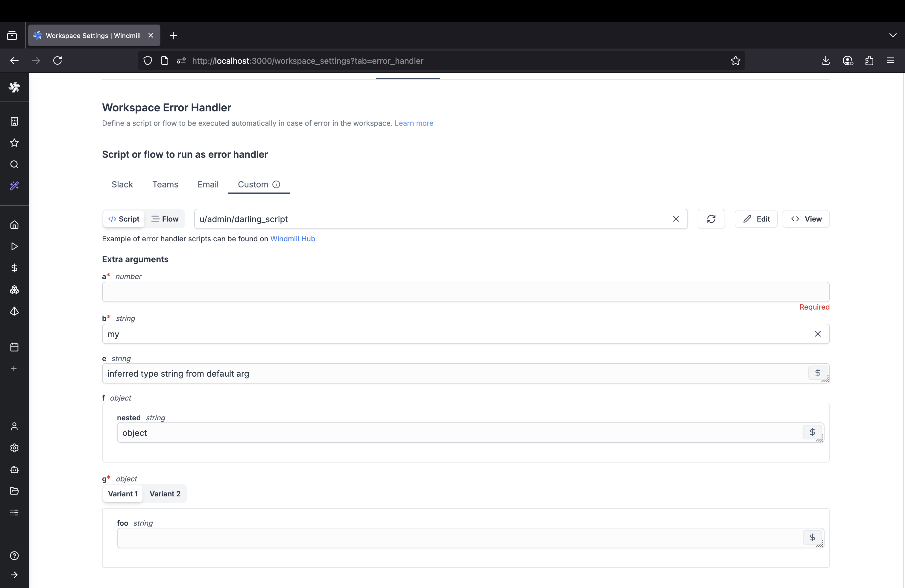Switch to the Teams tab

pos(165,184)
